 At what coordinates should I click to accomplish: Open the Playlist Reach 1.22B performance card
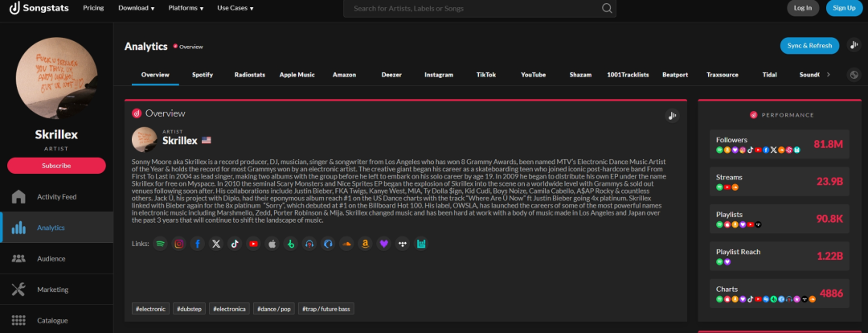(x=779, y=256)
